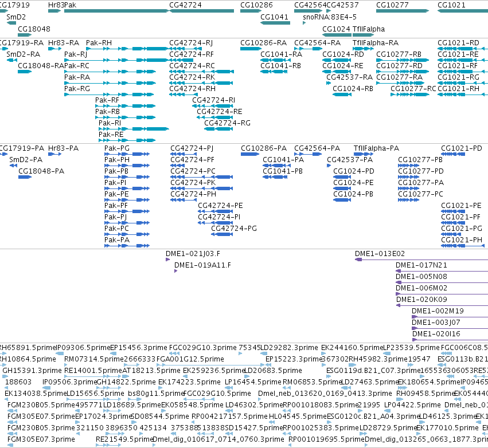Select clone DME1-017N21
This screenshot has height=448, width=488.
pos(421,265)
